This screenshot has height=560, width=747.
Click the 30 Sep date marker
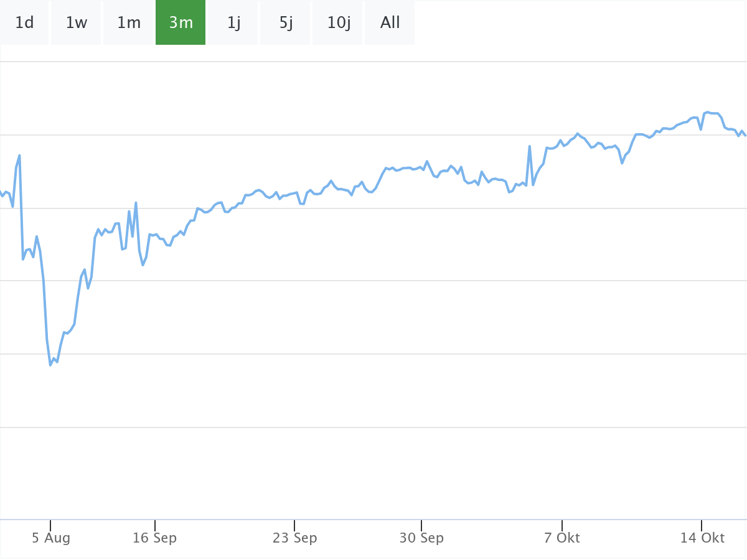[421, 538]
